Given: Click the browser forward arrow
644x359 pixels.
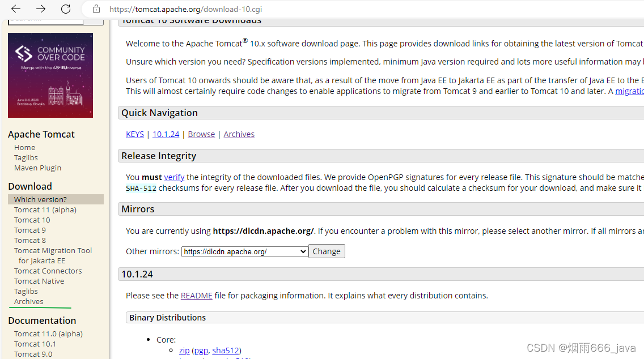Looking at the screenshot, I should (41, 8).
